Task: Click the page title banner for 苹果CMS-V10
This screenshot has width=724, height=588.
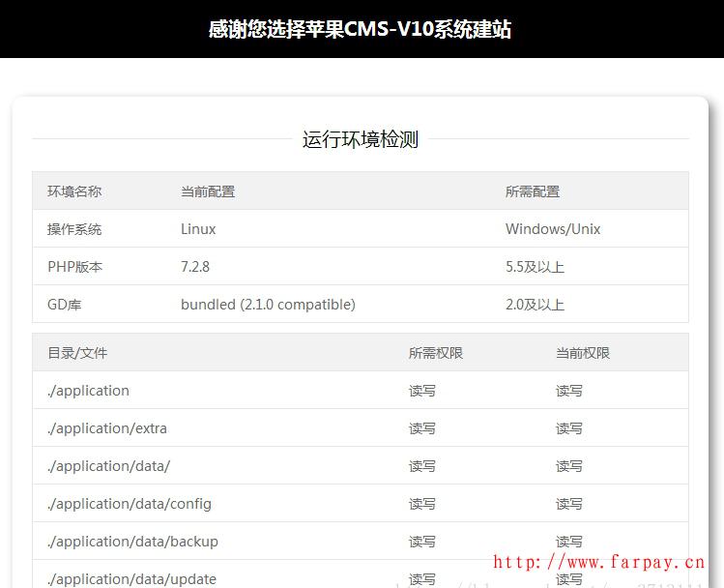Action: click(360, 29)
